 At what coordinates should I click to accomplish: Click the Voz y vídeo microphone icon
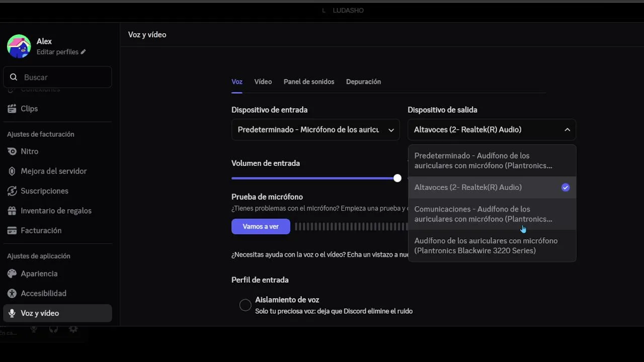click(x=12, y=313)
